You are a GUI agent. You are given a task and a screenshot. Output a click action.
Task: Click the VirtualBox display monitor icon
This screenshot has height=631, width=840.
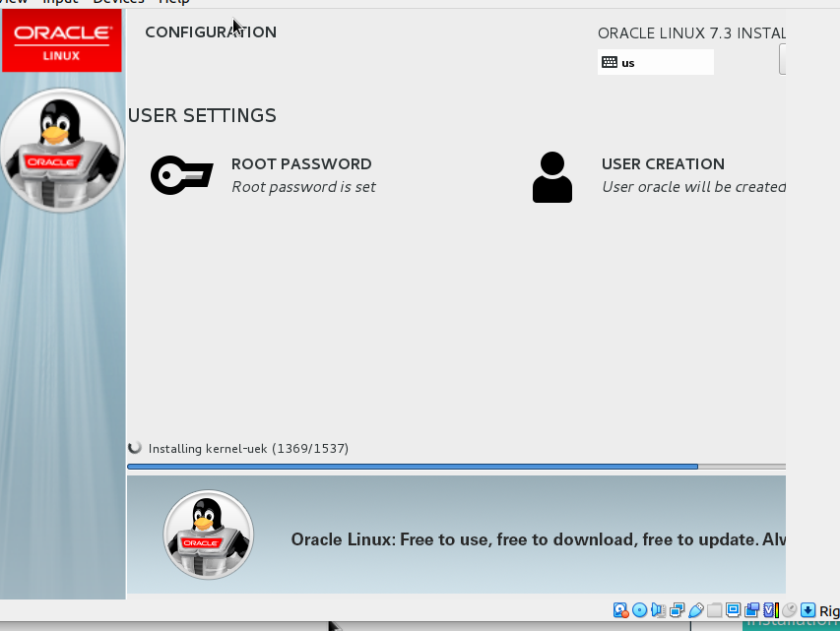pos(733,609)
